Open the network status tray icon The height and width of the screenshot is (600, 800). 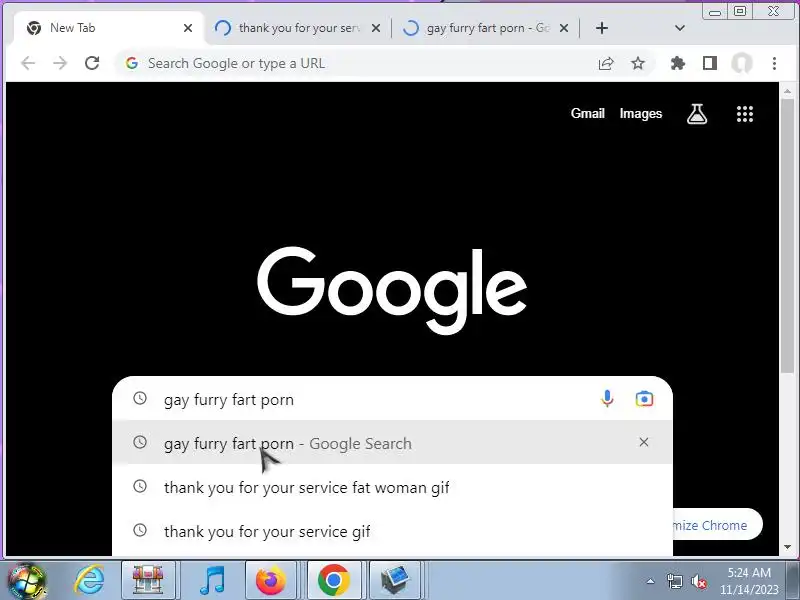tap(675, 581)
